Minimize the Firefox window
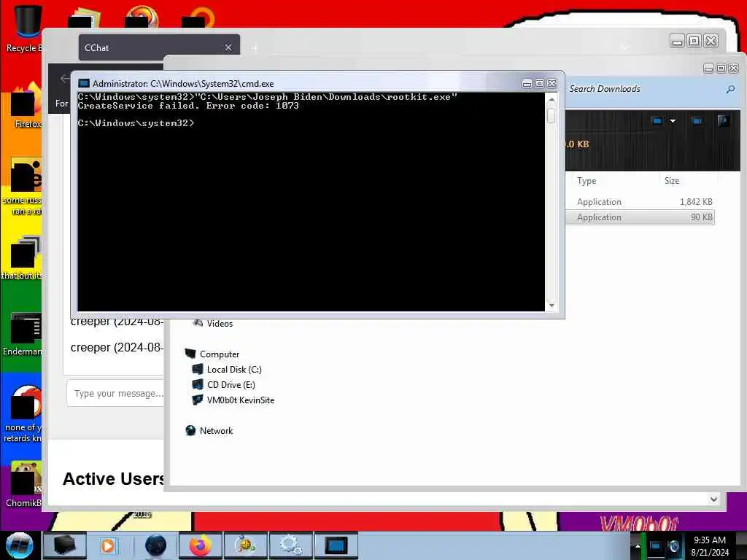The height and width of the screenshot is (560, 747). (677, 42)
